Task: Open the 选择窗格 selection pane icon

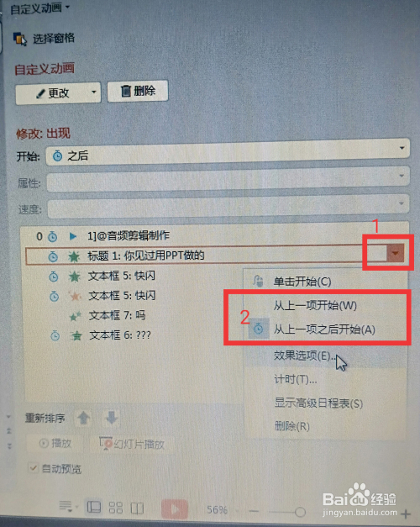Action: tap(20, 39)
